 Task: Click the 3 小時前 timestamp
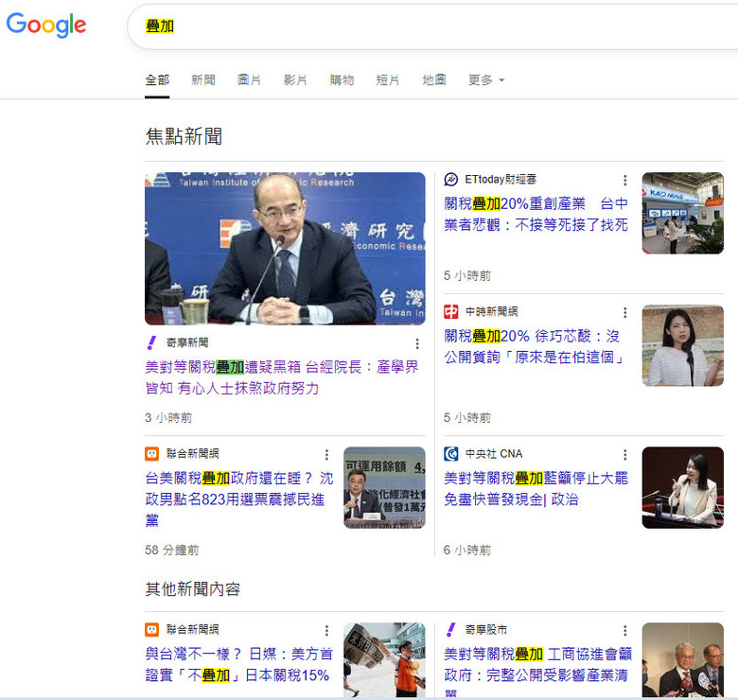click(168, 418)
